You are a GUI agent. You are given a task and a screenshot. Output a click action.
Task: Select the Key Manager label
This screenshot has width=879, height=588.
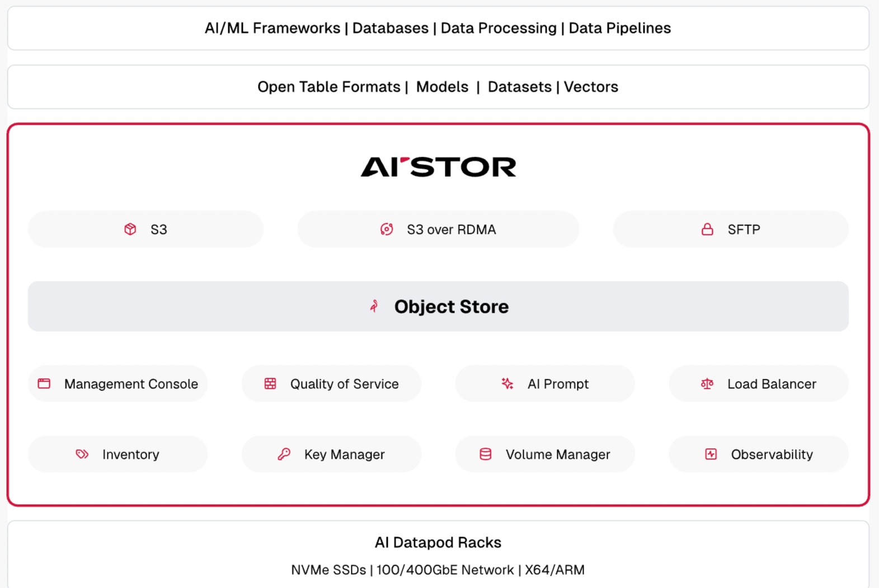pyautogui.click(x=345, y=454)
